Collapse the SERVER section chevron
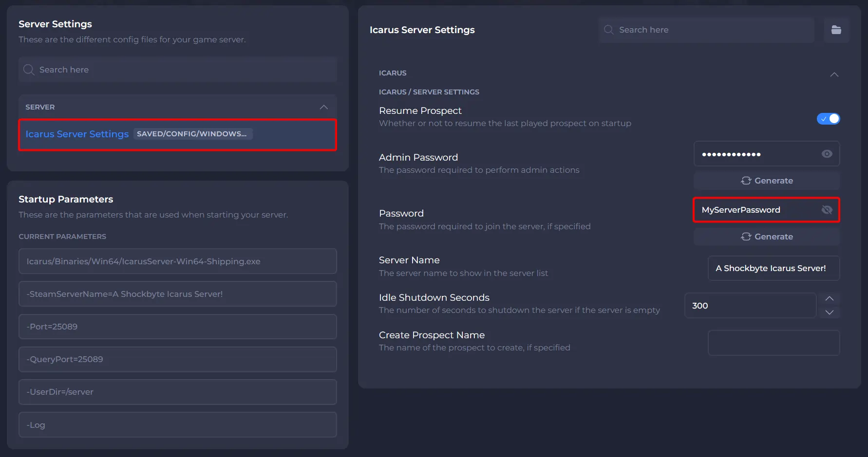The height and width of the screenshot is (457, 868). (x=323, y=107)
